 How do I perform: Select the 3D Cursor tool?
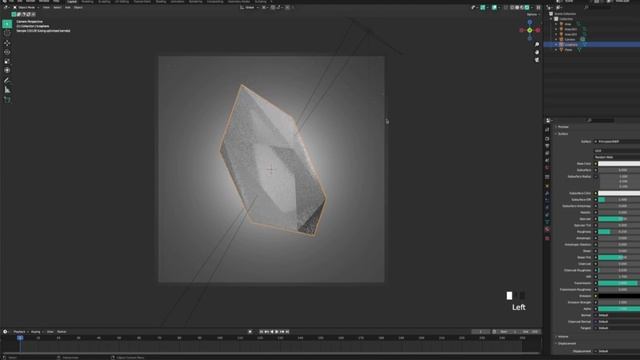click(7, 33)
